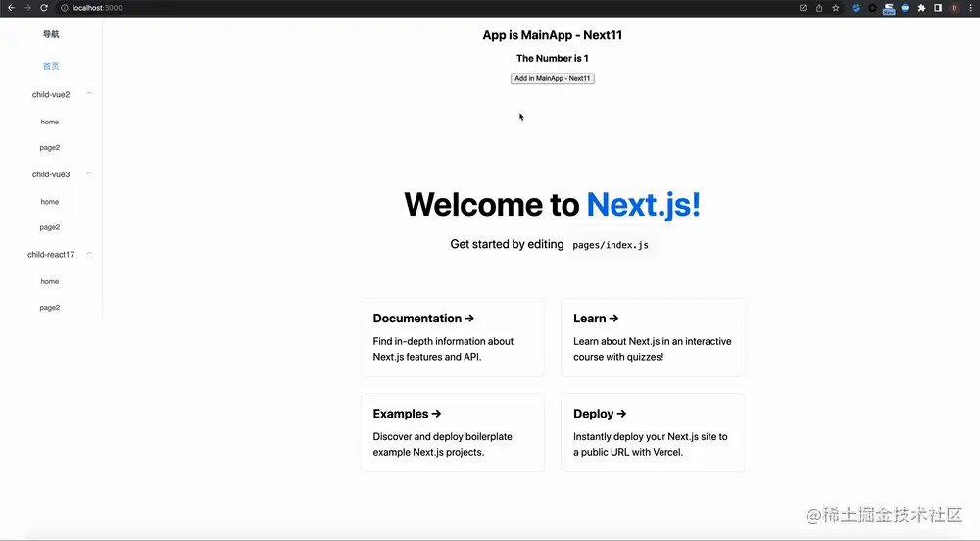Click the pages/index.js code text
Image resolution: width=980 pixels, height=541 pixels.
click(x=611, y=245)
